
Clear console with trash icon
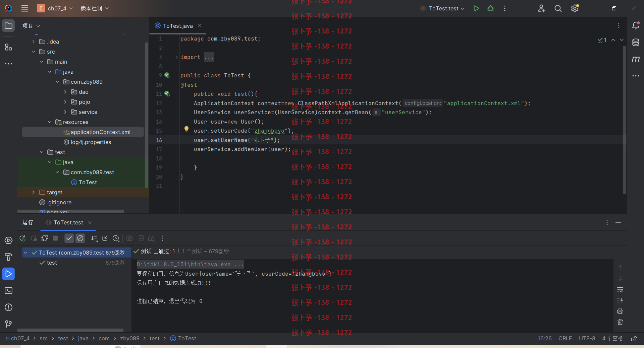point(620,322)
